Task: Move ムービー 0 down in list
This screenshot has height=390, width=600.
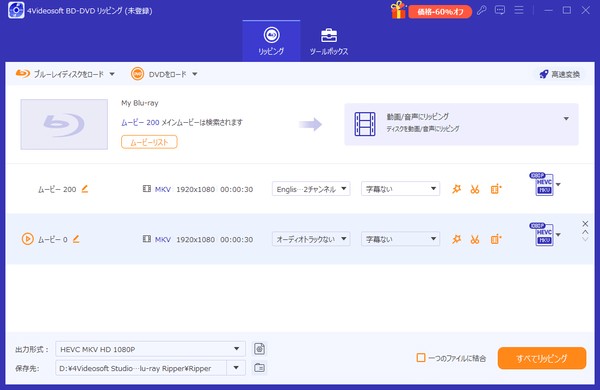Action: point(585,240)
